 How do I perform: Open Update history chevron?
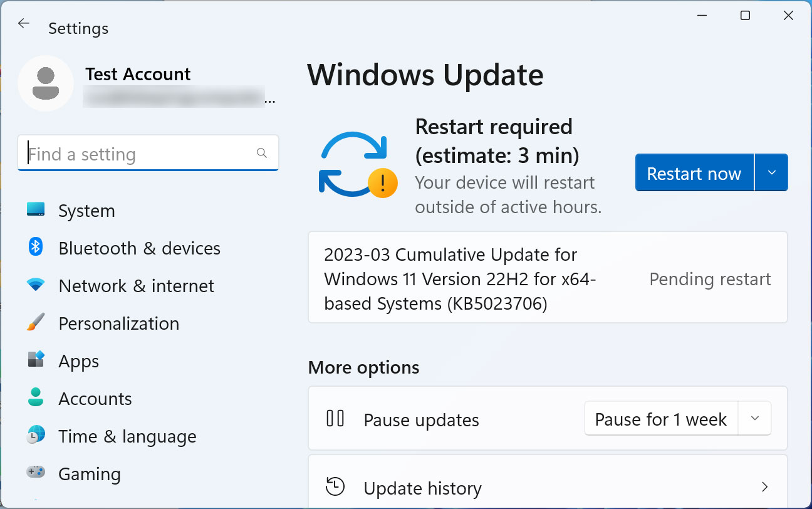coord(764,487)
